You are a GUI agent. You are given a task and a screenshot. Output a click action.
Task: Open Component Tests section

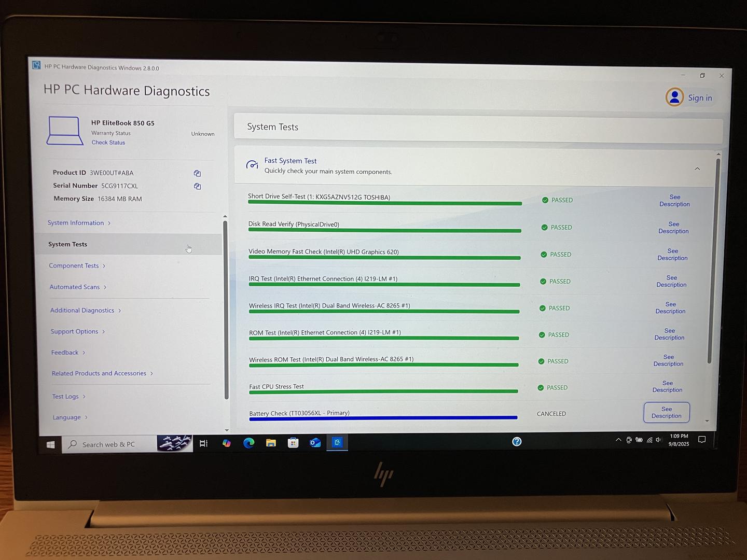[77, 265]
